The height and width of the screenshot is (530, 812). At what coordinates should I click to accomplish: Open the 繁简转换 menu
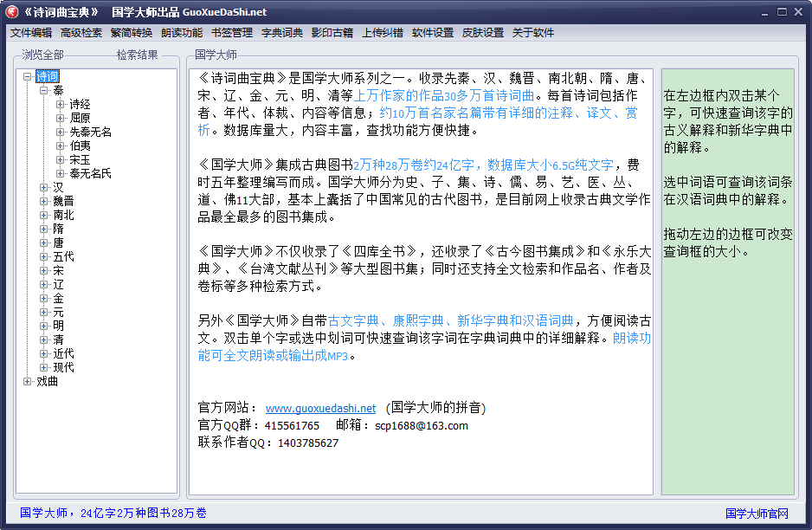pos(132,33)
